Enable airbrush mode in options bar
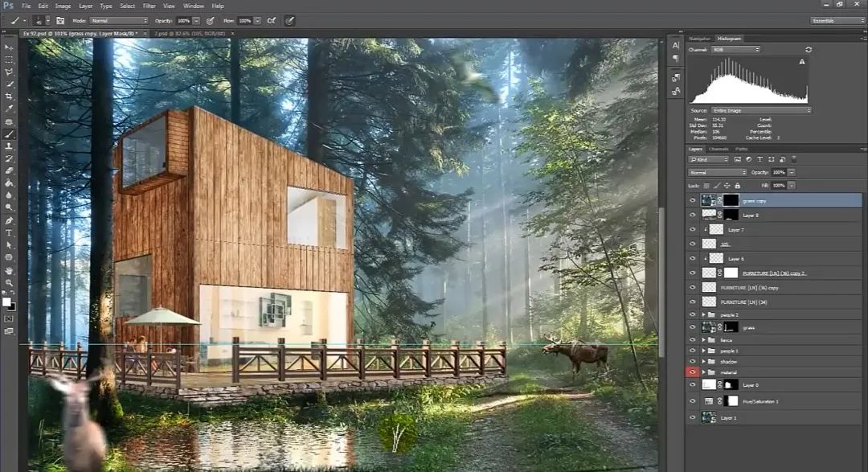This screenshot has width=868, height=472. pos(272,20)
